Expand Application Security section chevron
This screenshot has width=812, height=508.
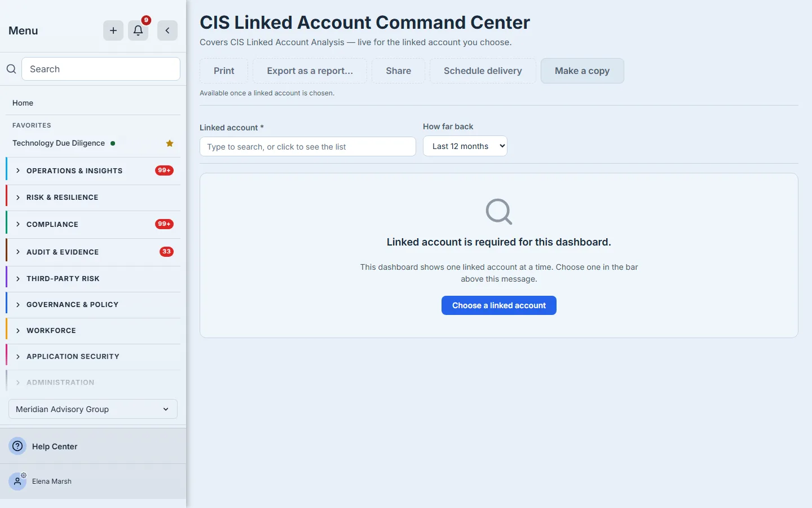pyautogui.click(x=18, y=357)
